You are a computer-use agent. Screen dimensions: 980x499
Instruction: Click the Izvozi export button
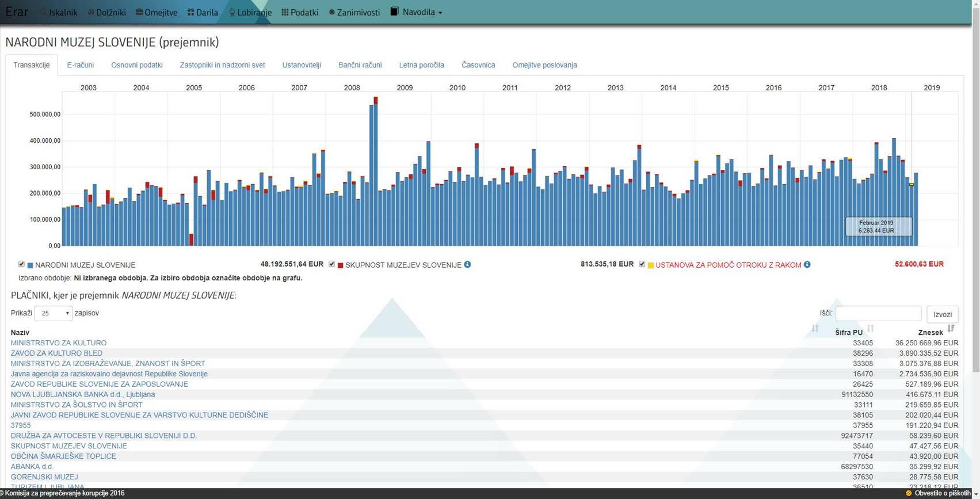click(942, 314)
